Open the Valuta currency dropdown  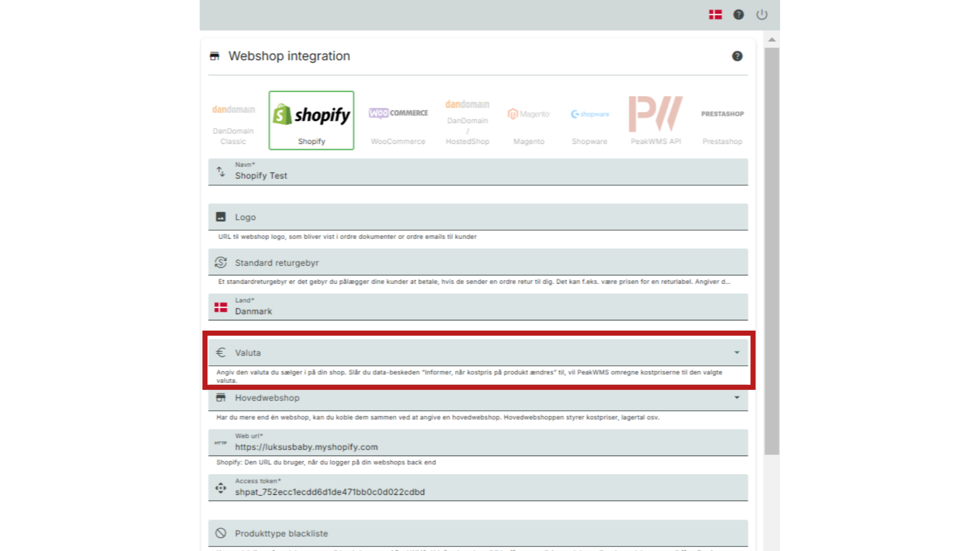[x=478, y=353]
